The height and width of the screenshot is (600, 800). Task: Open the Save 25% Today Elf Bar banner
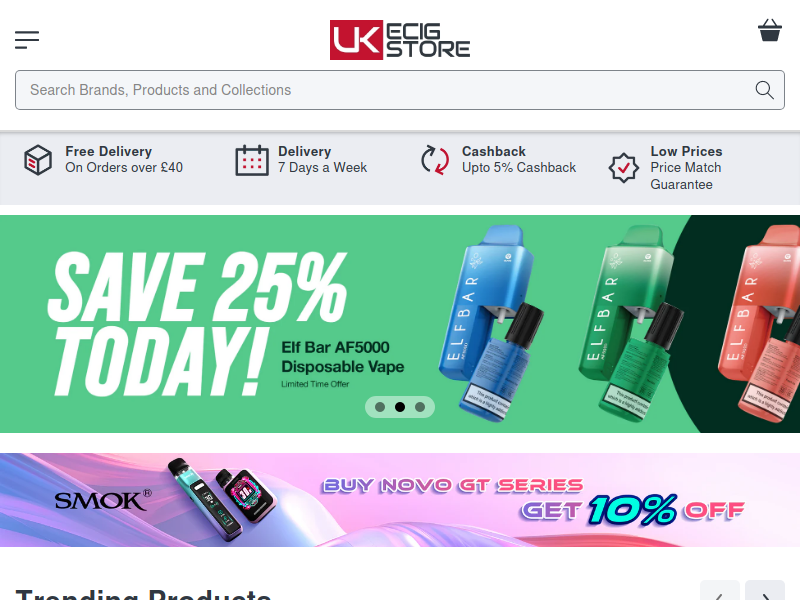pos(400,324)
